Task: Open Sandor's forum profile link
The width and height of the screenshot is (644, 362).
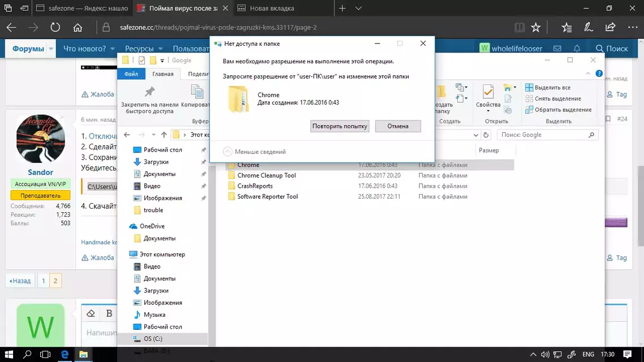Action: pos(40,173)
